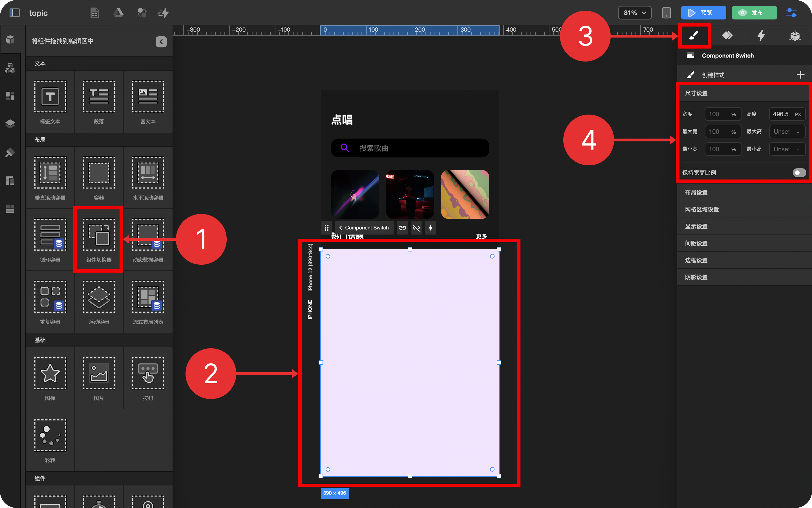
Task: Expand the 阴影设置 shadow section
Action: (x=744, y=277)
